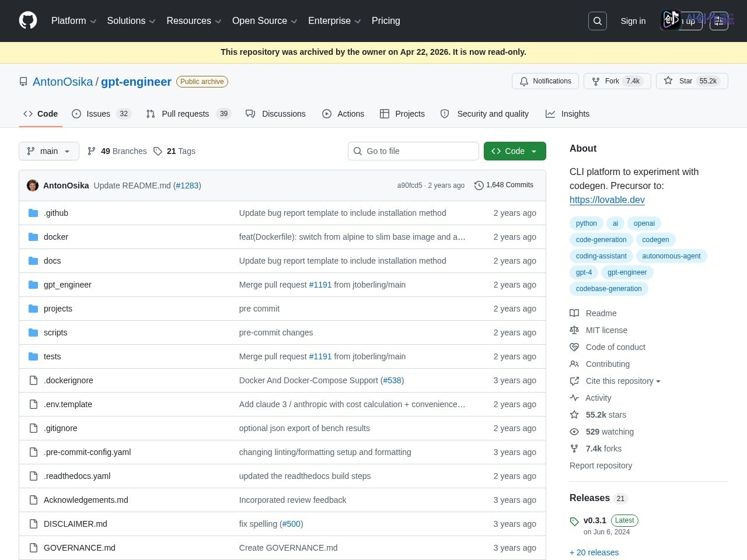
Task: Open the main branch selector
Action: [x=48, y=151]
